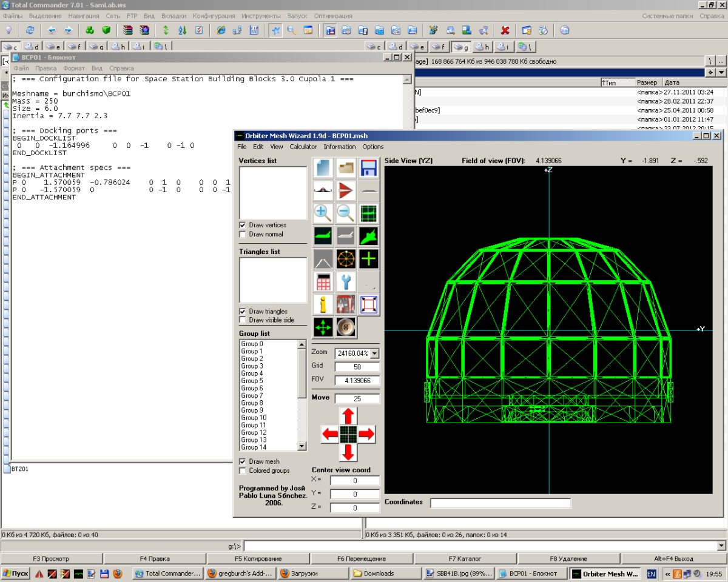Viewport: 728px width, 582px height.
Task: Click the red right arrow move button
Action: click(366, 434)
